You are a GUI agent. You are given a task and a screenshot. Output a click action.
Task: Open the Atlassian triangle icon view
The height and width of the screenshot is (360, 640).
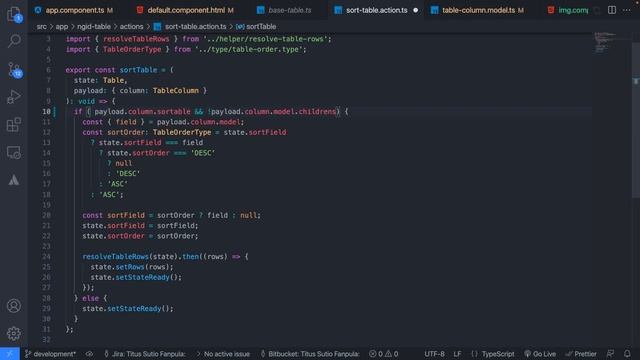[x=14, y=180]
